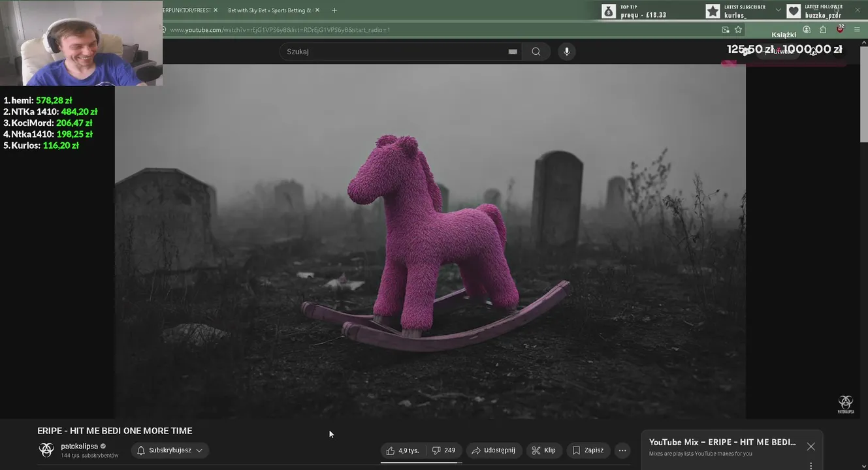Open the browser extensions puzzle icon

(x=823, y=29)
